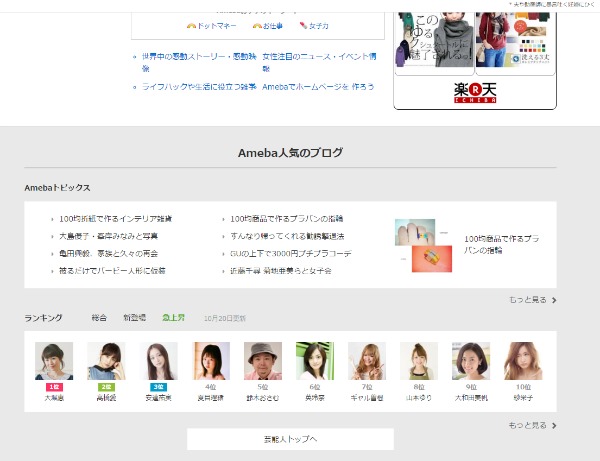Click the 2nd-ranked blogger's photo

coord(106,361)
